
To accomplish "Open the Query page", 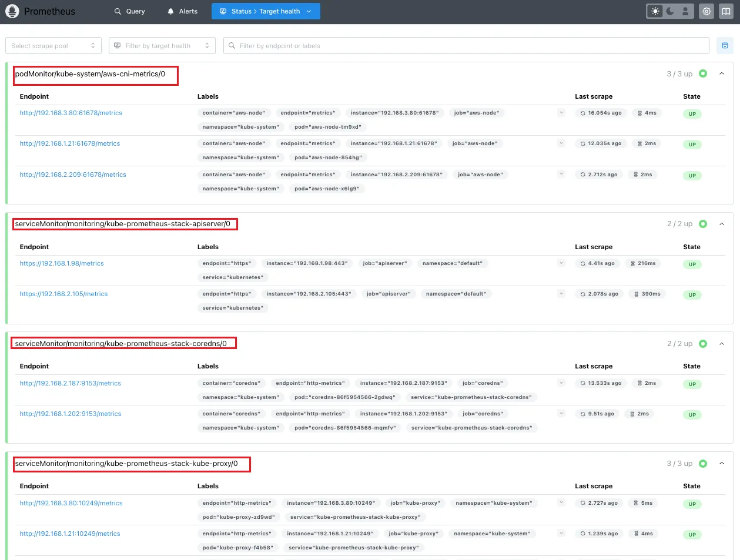I will pyautogui.click(x=130, y=11).
